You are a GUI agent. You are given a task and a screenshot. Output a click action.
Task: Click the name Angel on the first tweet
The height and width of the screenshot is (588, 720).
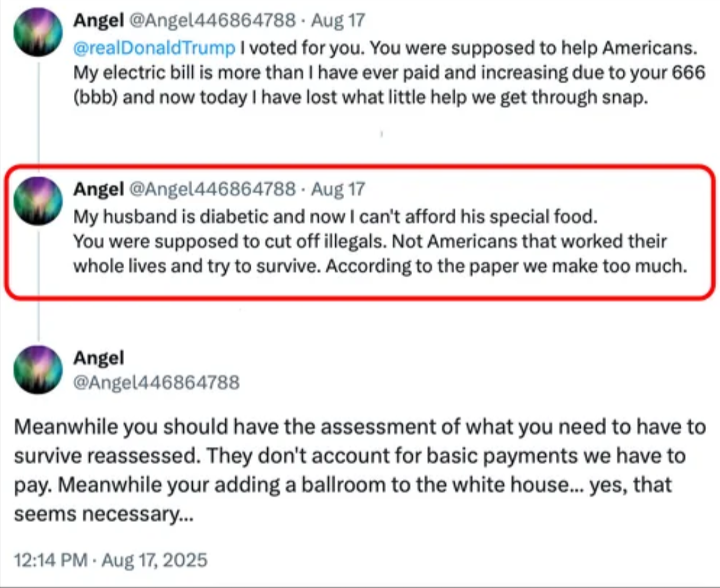tap(98, 20)
